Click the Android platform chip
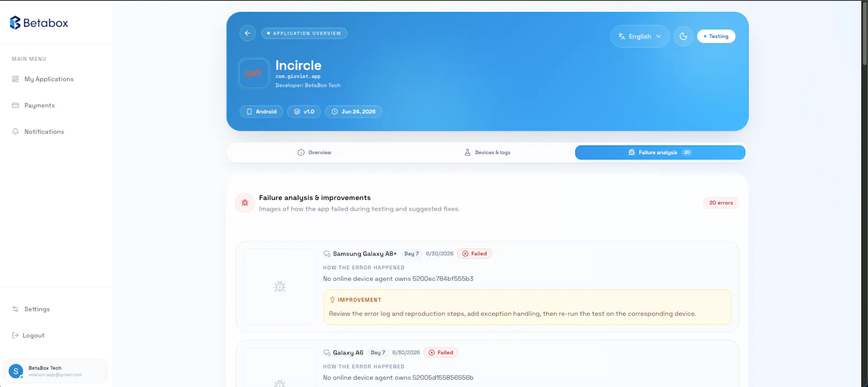 click(261, 112)
